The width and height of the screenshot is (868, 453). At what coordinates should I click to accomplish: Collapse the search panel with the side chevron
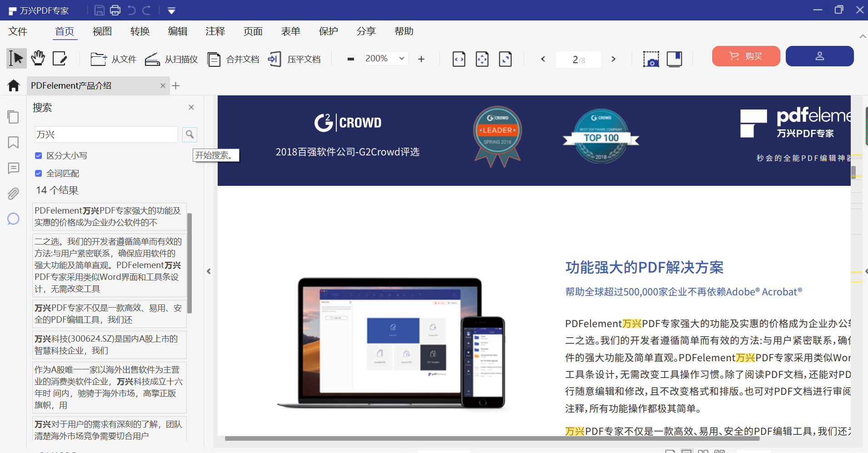tap(208, 271)
